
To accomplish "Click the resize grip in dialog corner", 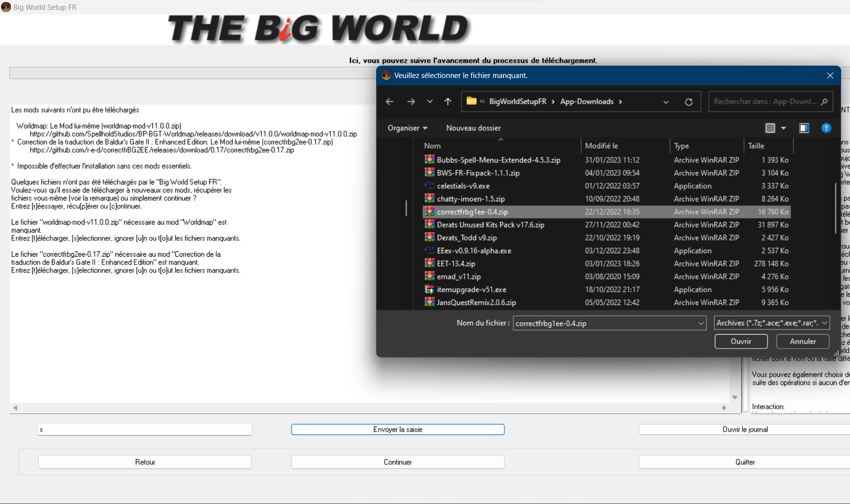I will pyautogui.click(x=836, y=353).
